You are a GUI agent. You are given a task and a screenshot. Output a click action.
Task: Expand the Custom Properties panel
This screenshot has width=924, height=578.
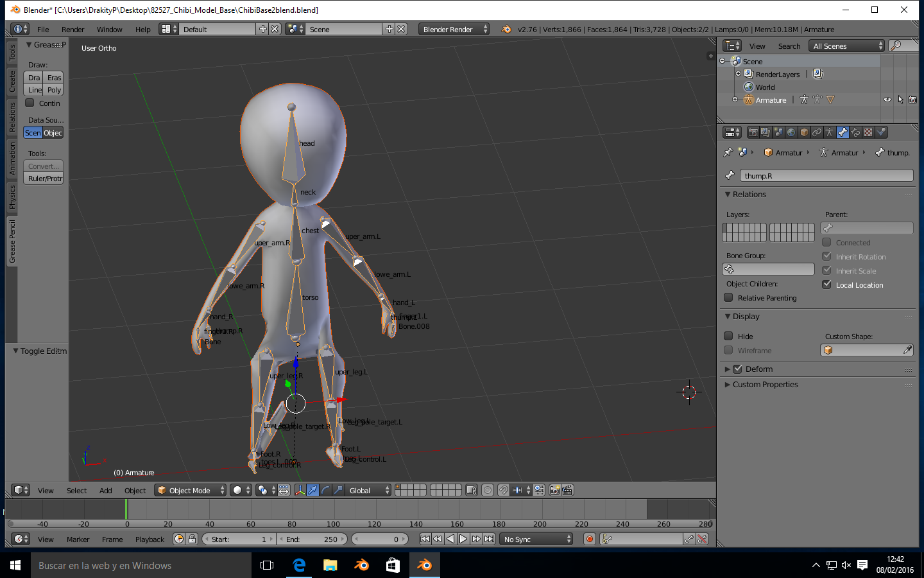[765, 384]
